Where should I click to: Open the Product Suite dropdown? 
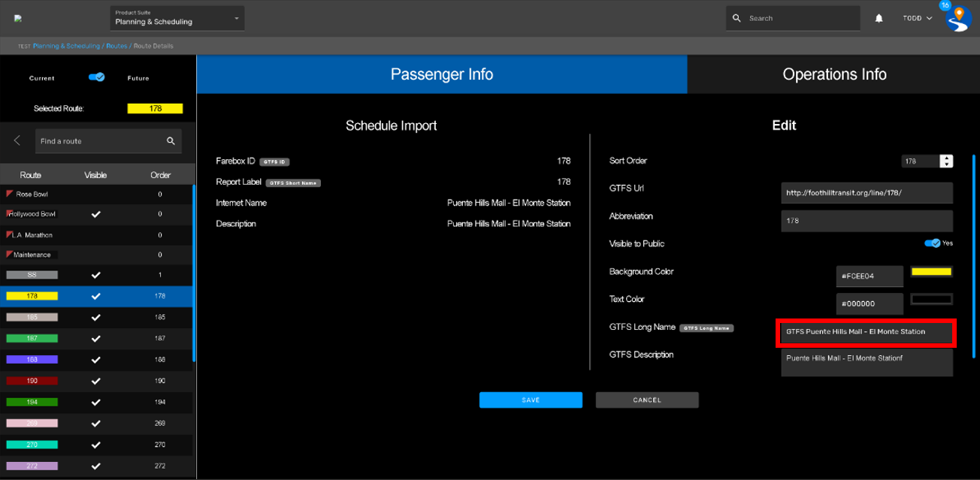pyautogui.click(x=176, y=18)
